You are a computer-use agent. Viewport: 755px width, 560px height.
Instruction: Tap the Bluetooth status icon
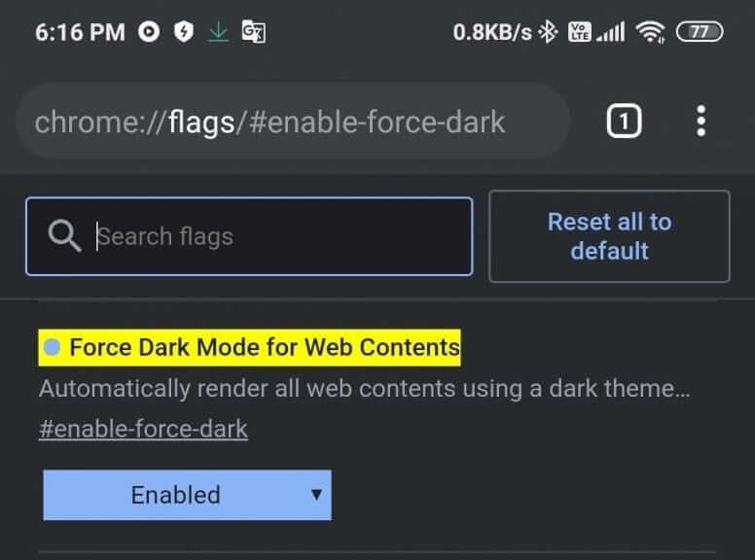548,32
